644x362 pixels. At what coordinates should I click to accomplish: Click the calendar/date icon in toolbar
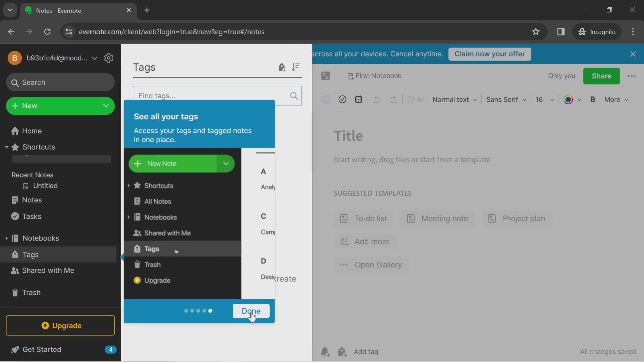(x=359, y=99)
